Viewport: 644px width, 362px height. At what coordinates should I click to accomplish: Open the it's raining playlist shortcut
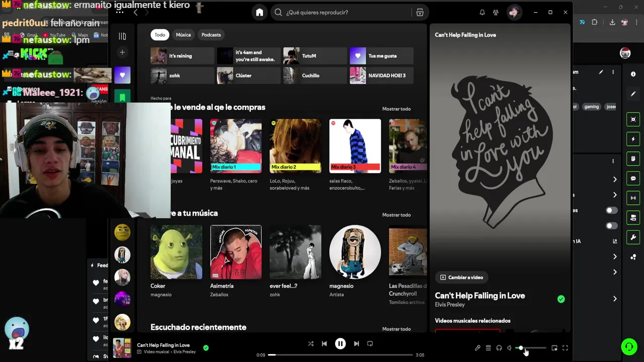coord(182,56)
